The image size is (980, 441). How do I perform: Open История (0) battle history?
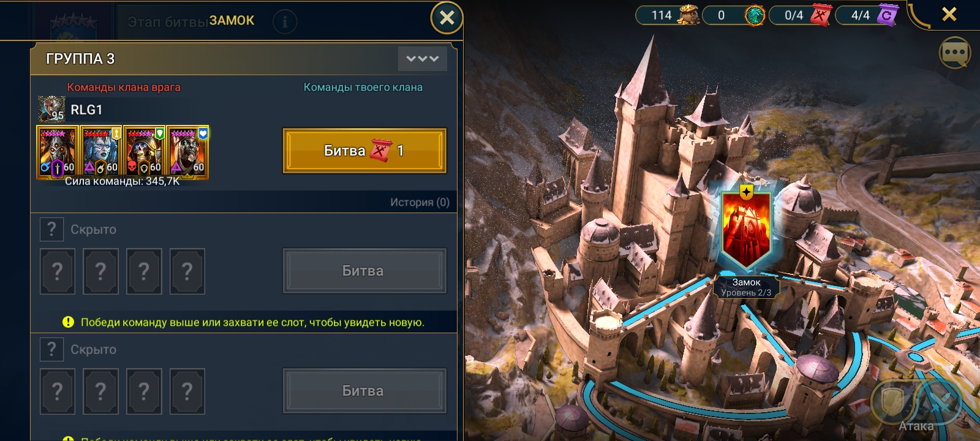click(420, 202)
